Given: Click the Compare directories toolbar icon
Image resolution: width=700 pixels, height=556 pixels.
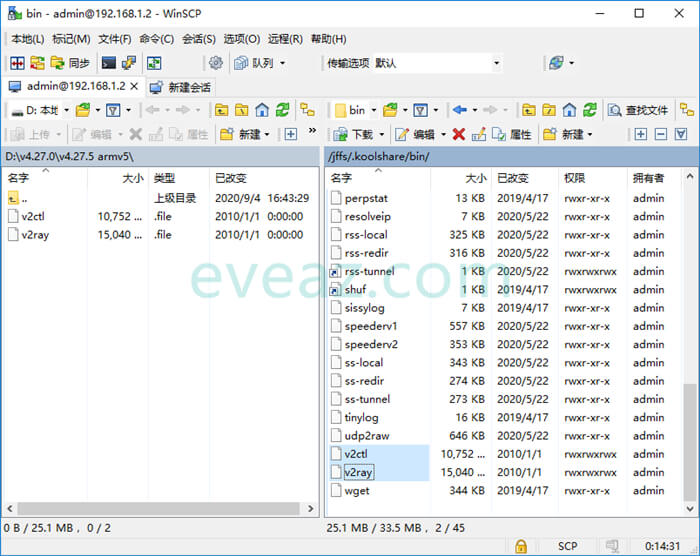Looking at the screenshot, I should (x=37, y=63).
